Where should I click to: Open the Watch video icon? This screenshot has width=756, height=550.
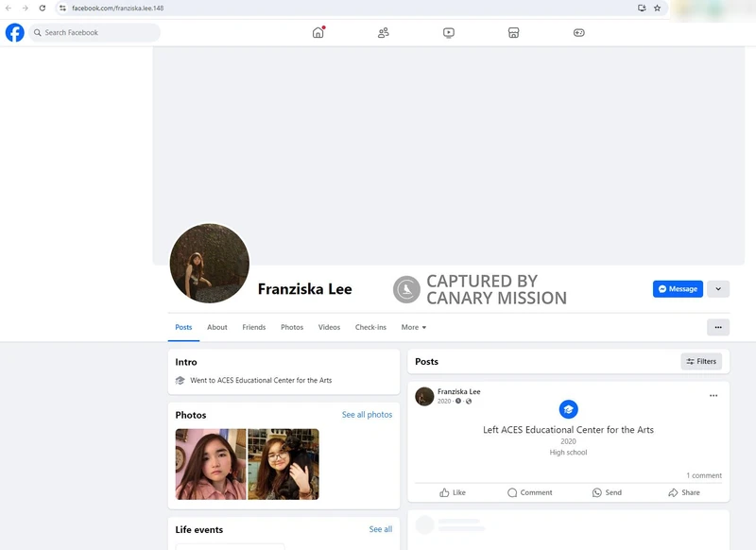449,32
